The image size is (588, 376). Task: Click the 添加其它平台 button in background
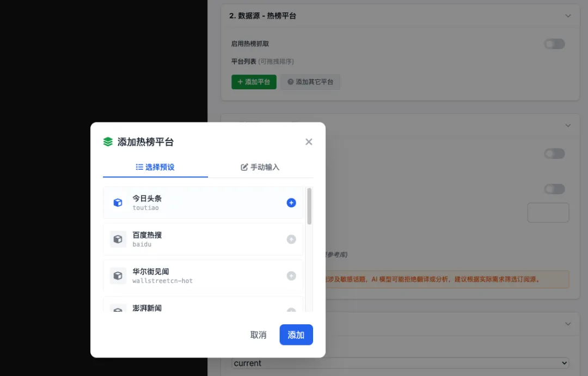pyautogui.click(x=310, y=82)
